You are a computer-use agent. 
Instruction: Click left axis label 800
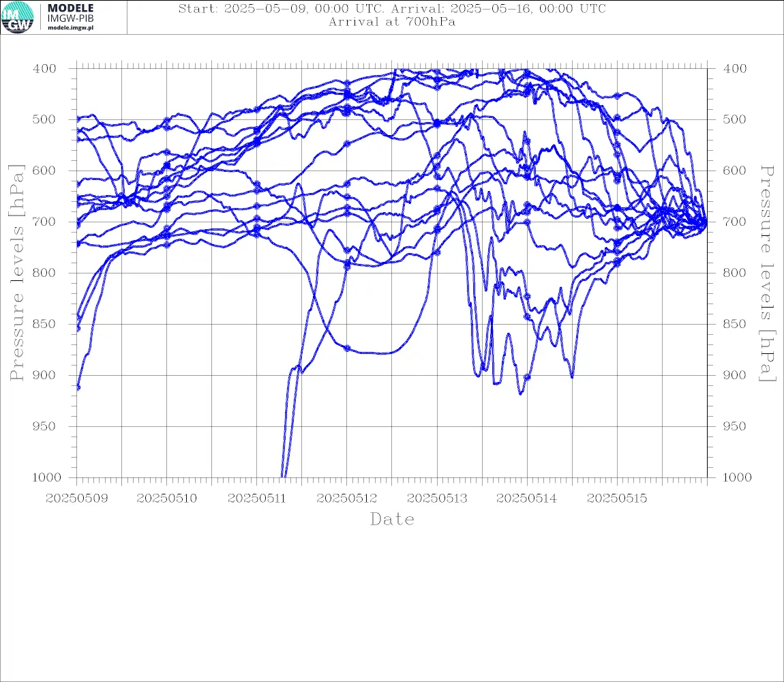coord(44,273)
